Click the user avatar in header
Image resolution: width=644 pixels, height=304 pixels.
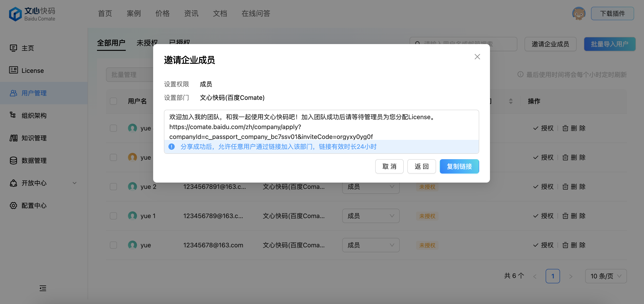[579, 13]
